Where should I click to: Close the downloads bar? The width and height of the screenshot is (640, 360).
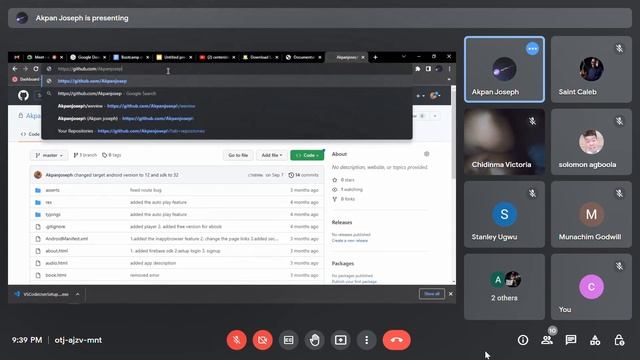point(451,294)
